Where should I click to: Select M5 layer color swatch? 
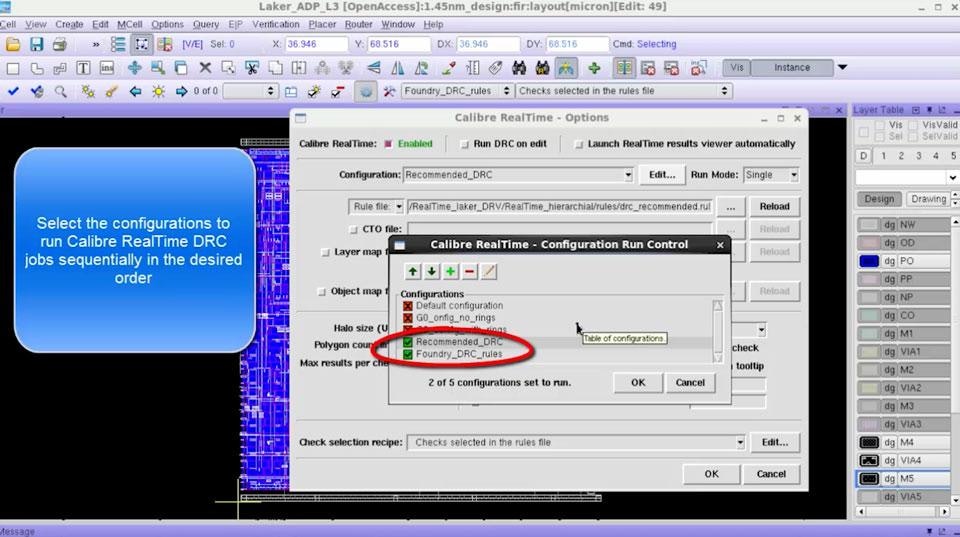pos(869,479)
